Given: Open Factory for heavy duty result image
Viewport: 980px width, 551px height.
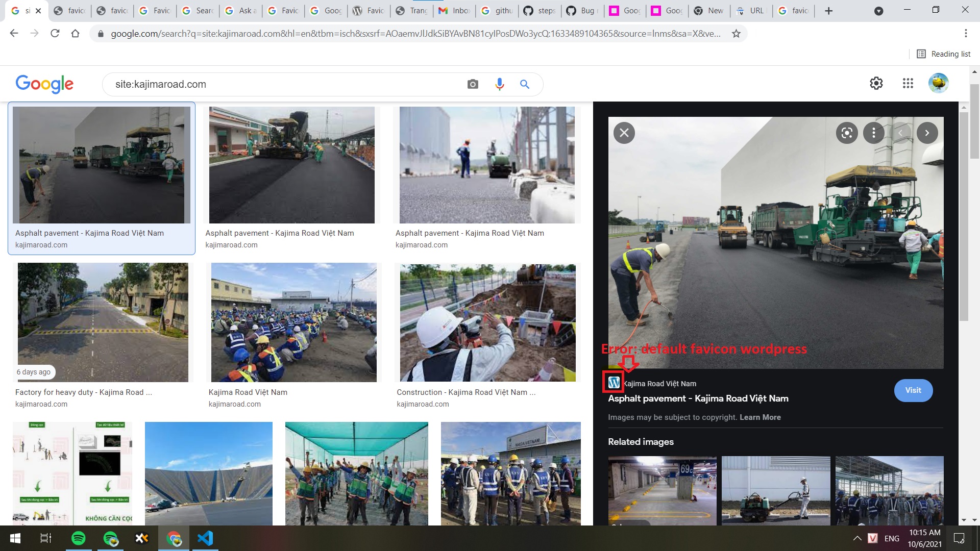Looking at the screenshot, I should click(x=103, y=322).
